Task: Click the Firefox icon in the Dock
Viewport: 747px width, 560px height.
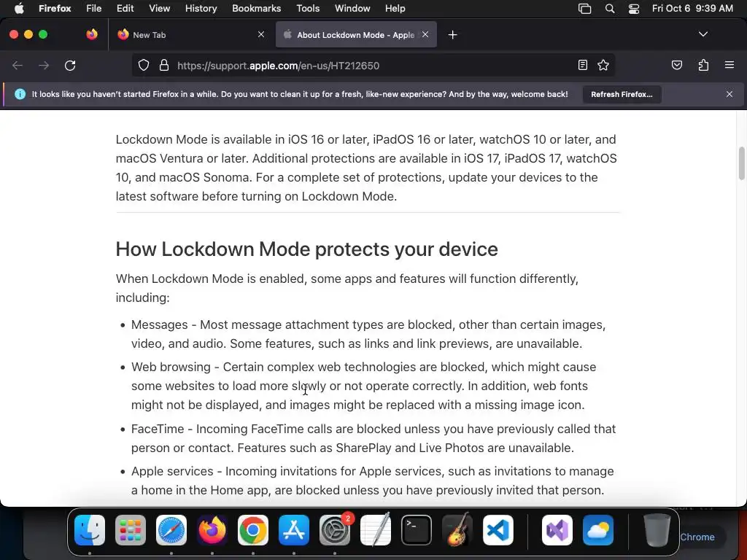Action: click(x=212, y=530)
